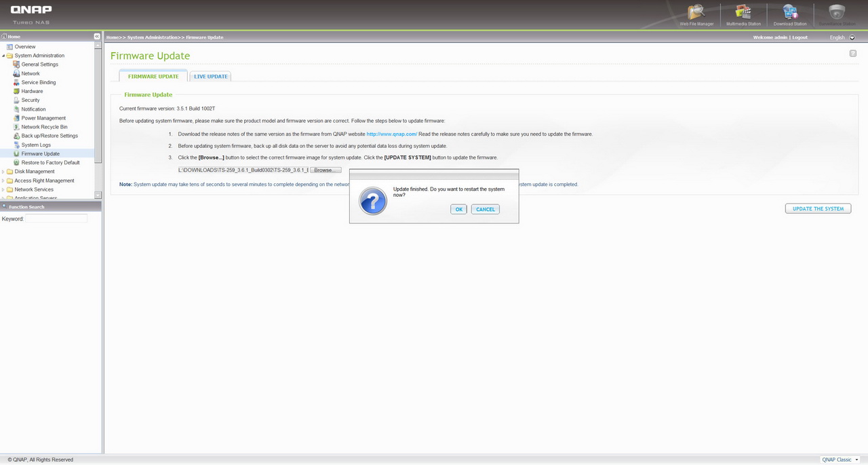868x465 pixels.
Task: Click the 'Current firmware version: 3.5.1 Build 1002T' text
Action: (167, 109)
